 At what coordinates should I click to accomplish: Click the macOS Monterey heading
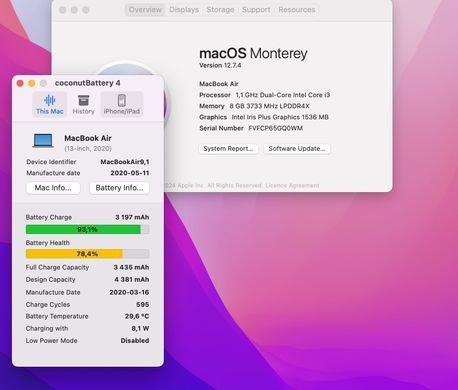coord(253,53)
